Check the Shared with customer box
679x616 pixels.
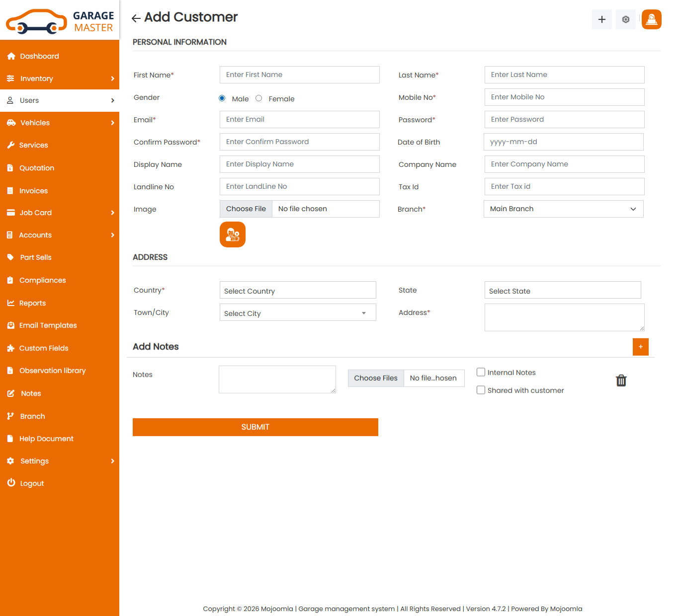(481, 390)
